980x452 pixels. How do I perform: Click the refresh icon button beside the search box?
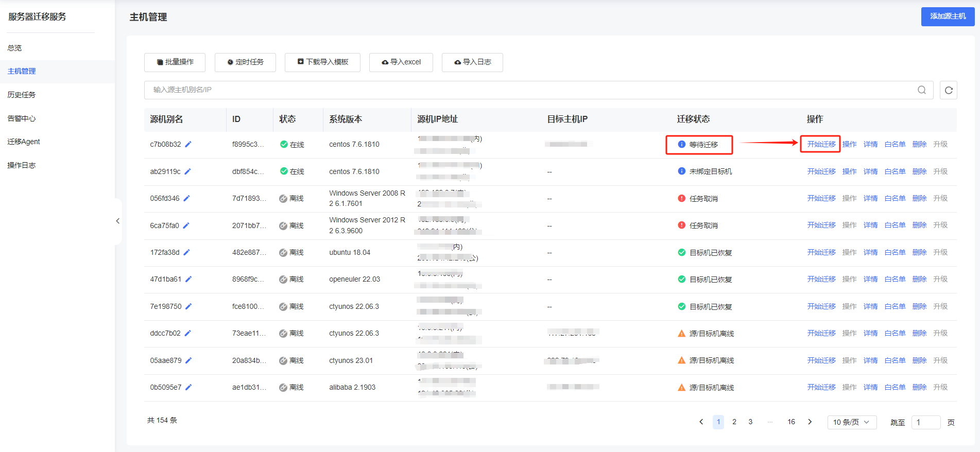(949, 90)
